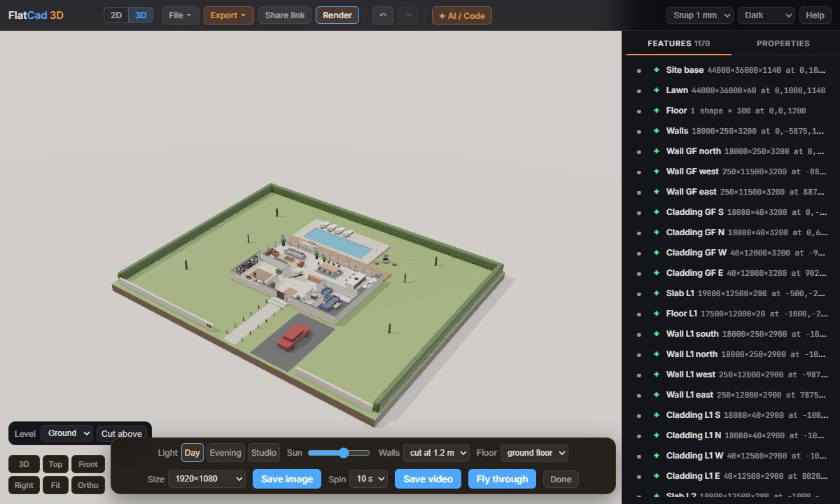Open the AI / Code sparkle tool
The height and width of the screenshot is (504, 840).
(x=462, y=15)
